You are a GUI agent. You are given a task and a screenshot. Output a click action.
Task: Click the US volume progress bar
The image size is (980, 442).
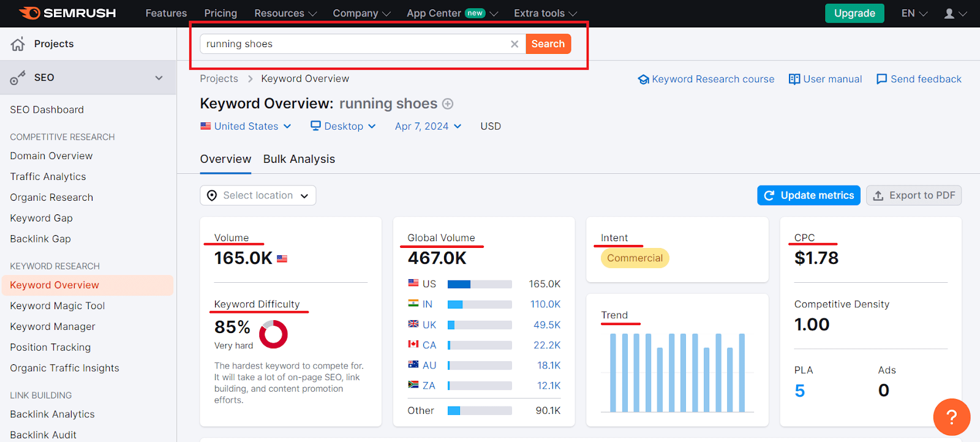(x=480, y=284)
